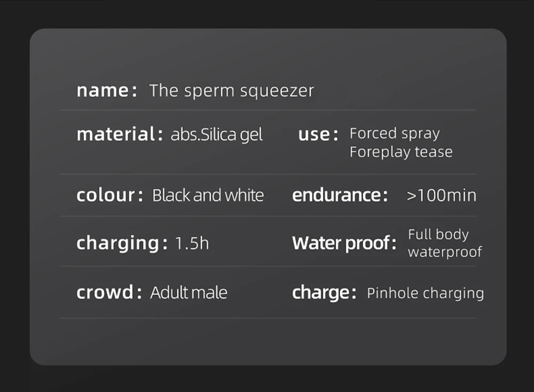Select the "Pinhole charging" value
Viewport: 534px width, 392px height.
pyautogui.click(x=426, y=293)
